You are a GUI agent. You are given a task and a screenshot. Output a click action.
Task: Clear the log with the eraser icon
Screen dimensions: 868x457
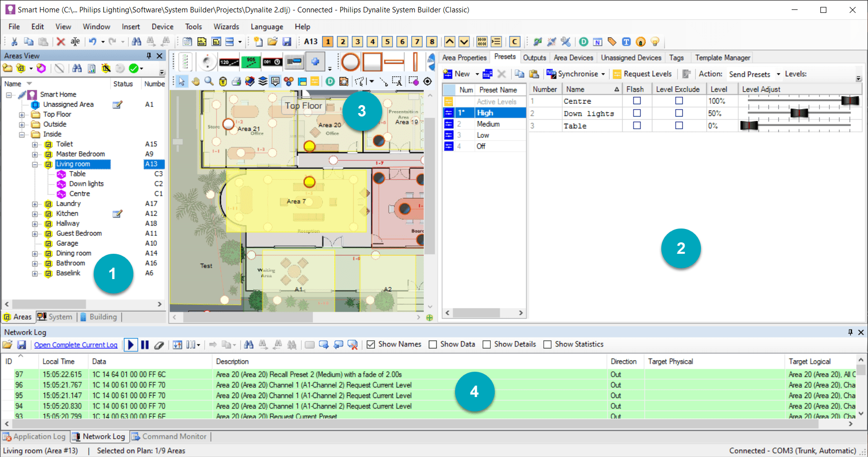click(159, 345)
